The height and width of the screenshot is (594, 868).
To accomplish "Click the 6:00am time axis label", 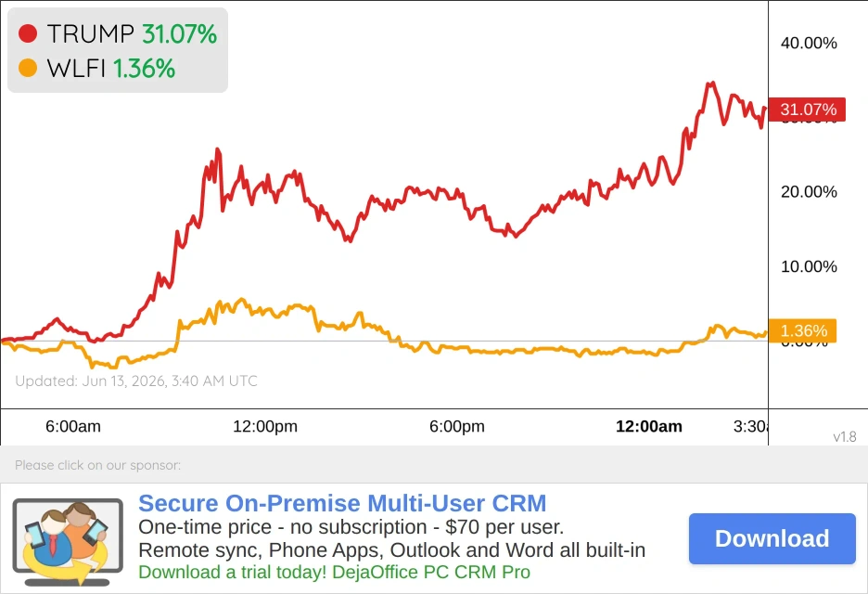I will pos(73,426).
